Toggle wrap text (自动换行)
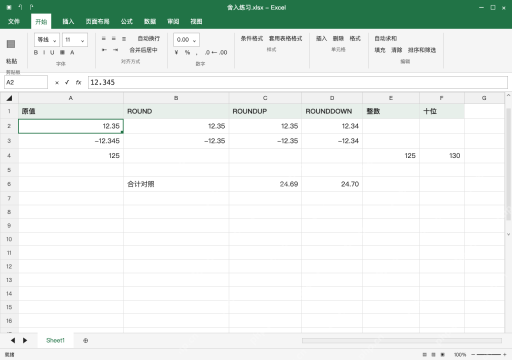Viewport: 512px width, 360px height. tap(149, 39)
